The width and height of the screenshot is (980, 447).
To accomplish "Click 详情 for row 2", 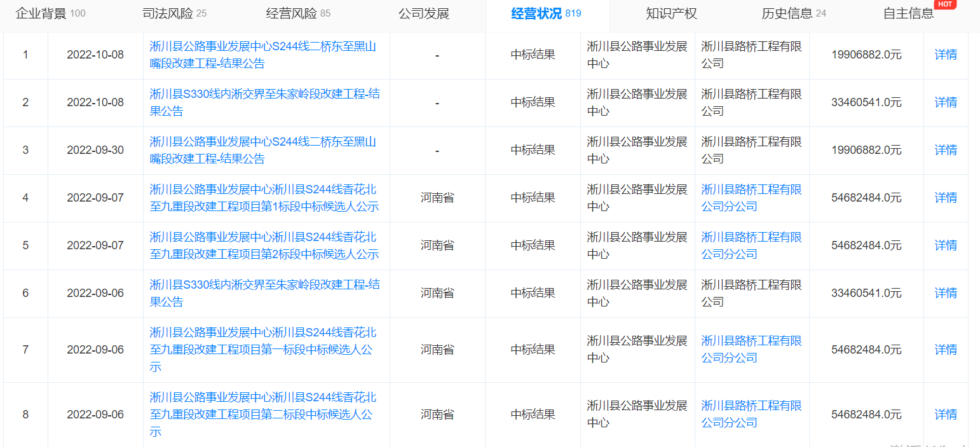I will tap(946, 102).
